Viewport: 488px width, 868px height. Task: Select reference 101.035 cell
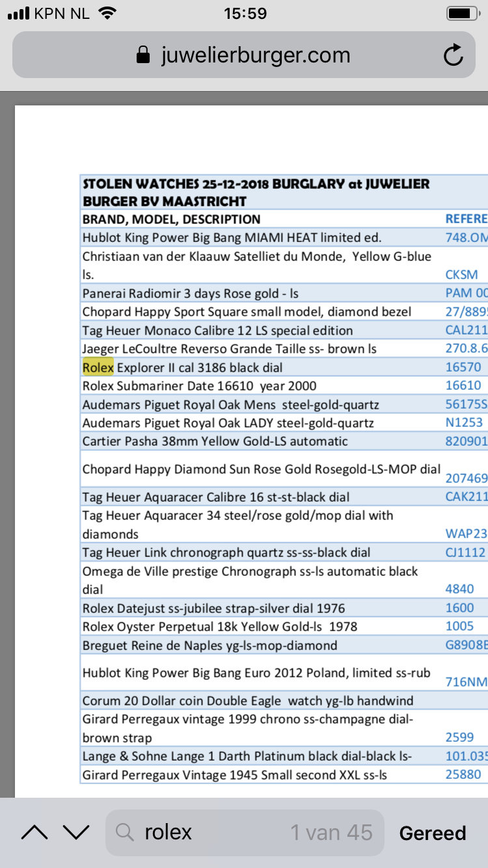(466, 757)
